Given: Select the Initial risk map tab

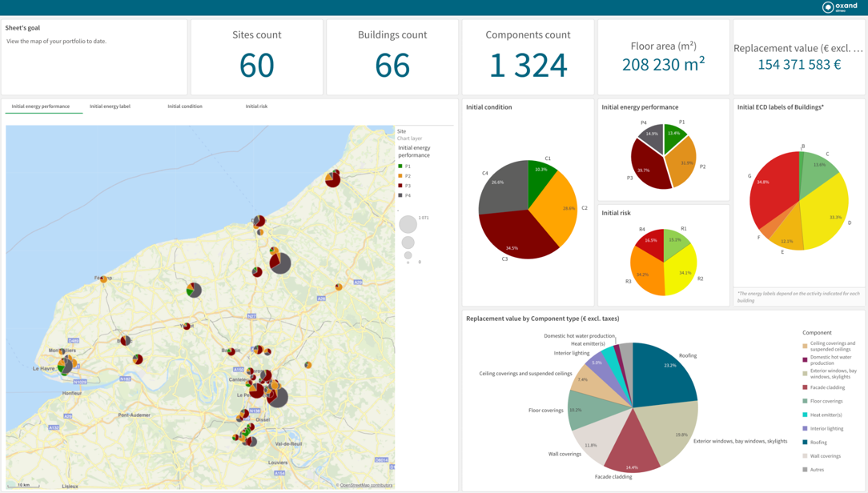Looking at the screenshot, I should [x=256, y=106].
